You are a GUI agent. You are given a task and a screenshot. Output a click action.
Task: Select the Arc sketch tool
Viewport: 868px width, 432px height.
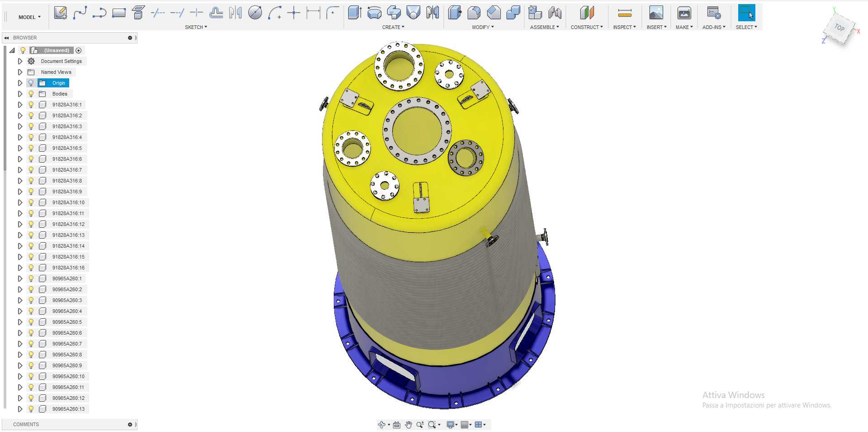click(274, 13)
